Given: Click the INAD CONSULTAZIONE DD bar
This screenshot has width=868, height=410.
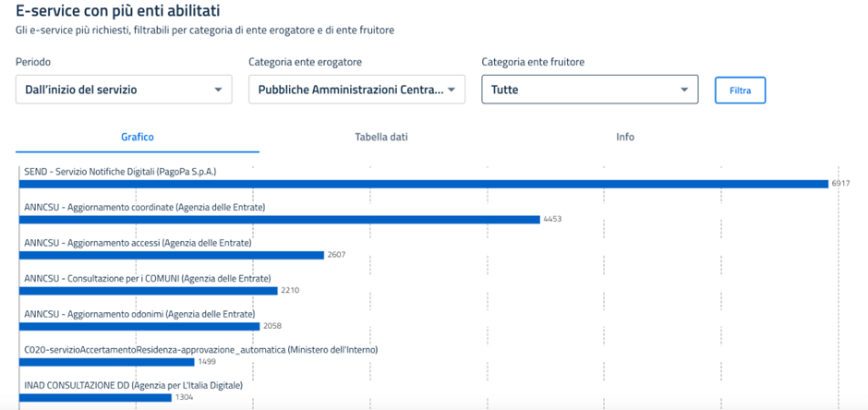Looking at the screenshot, I should coord(95,397).
